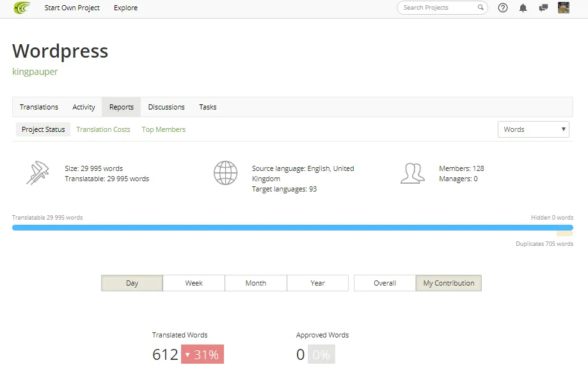The image size is (588, 381).
Task: Click the Wordpress project title
Action: pos(60,51)
